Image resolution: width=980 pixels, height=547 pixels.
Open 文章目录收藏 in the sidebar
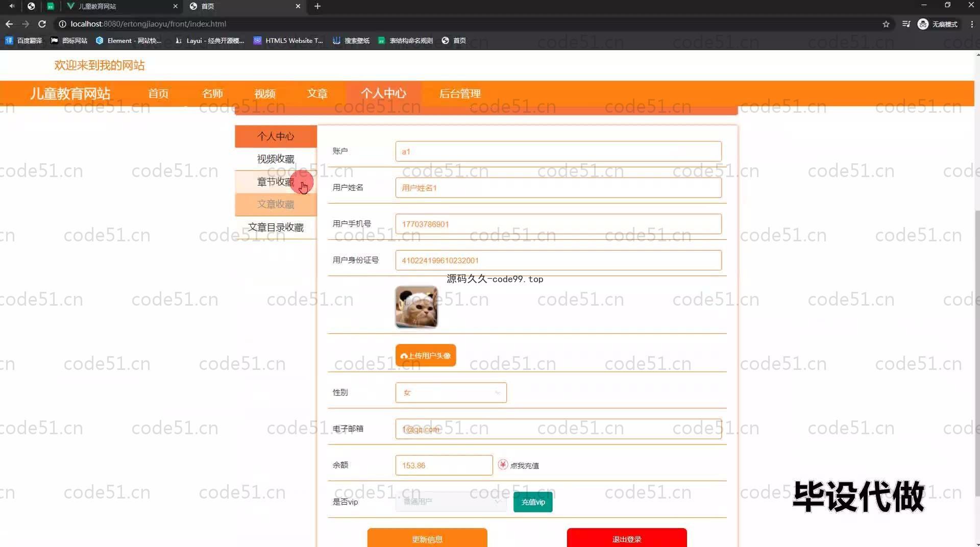click(x=276, y=227)
